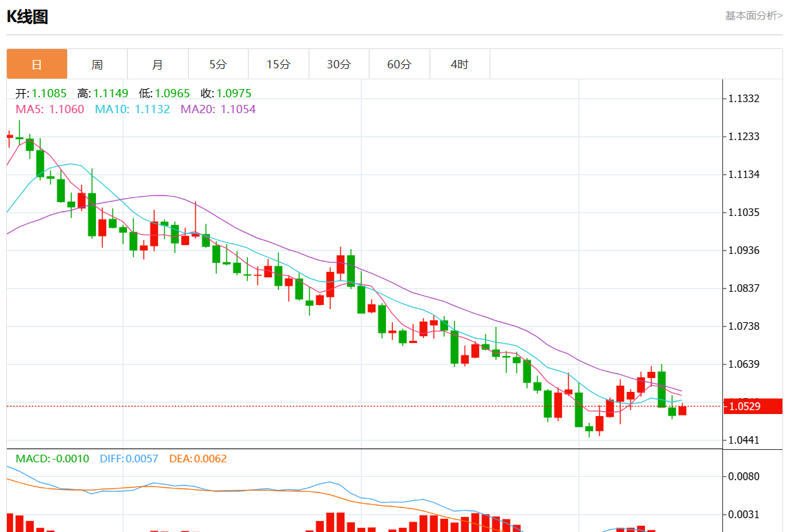Open the 5分 interval tab

coord(218,64)
